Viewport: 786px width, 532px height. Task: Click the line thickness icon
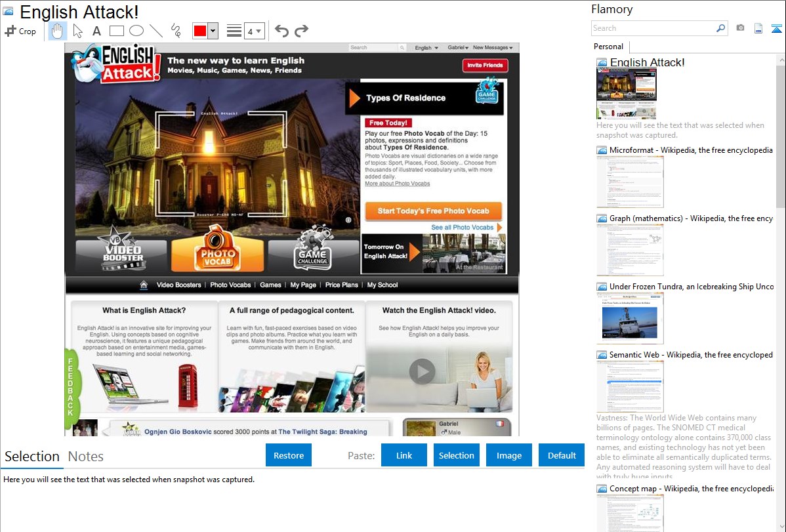point(234,31)
